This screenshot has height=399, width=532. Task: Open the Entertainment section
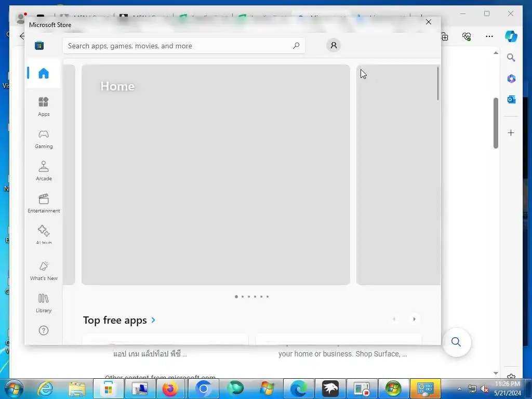(x=44, y=203)
